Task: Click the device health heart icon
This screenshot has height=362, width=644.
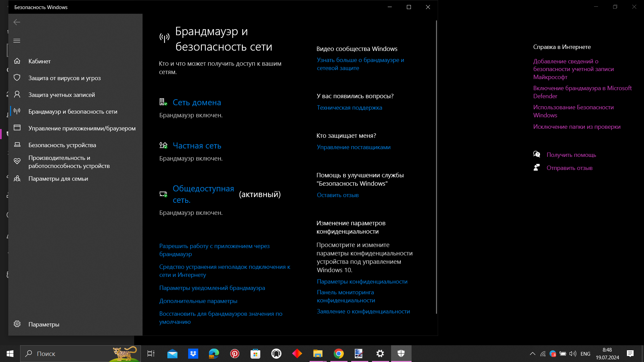Action: pos(17,161)
